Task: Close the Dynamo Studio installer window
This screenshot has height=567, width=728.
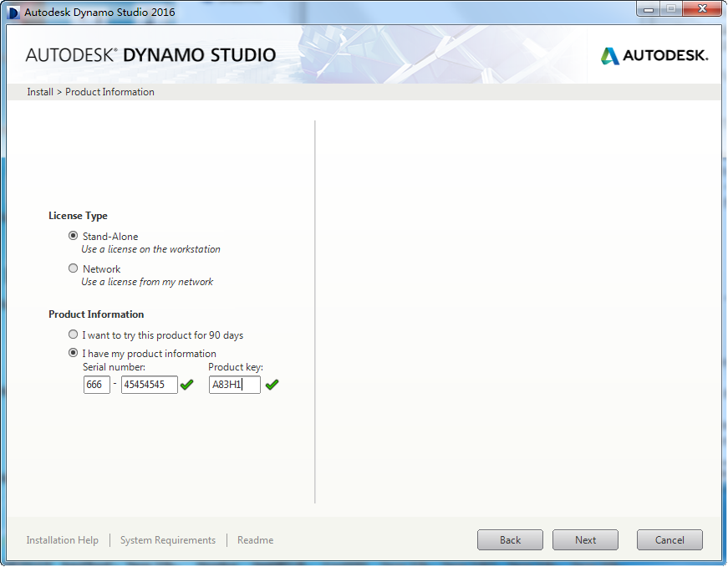Action: pos(701,9)
